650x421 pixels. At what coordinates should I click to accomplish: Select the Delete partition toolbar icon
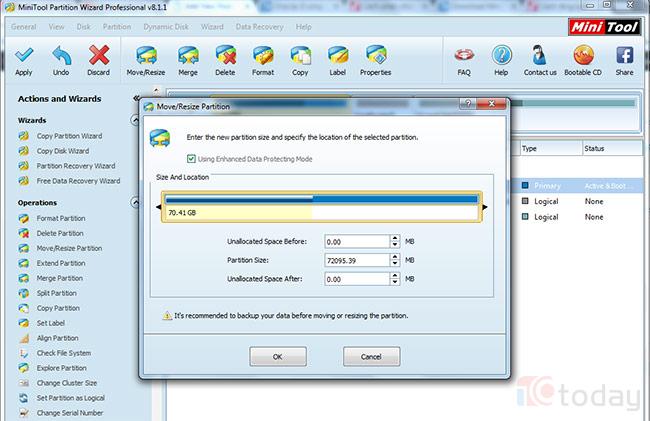pos(225,61)
